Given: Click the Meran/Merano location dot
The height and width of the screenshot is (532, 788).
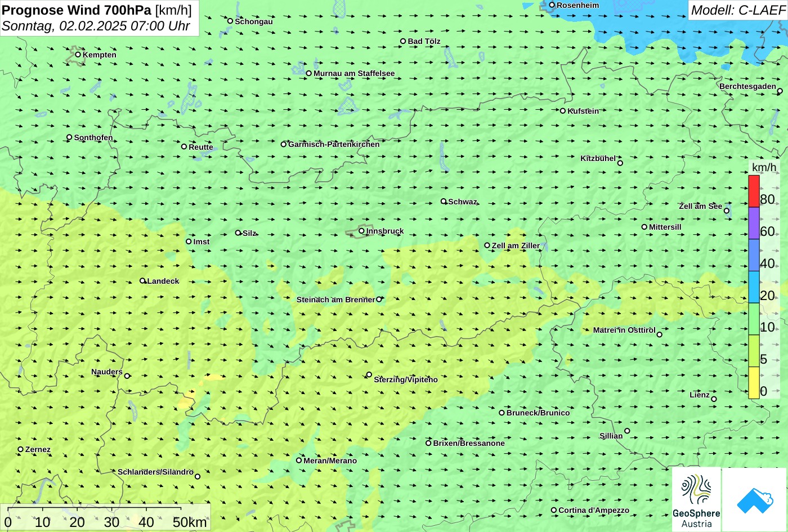Looking at the screenshot, I should (299, 461).
